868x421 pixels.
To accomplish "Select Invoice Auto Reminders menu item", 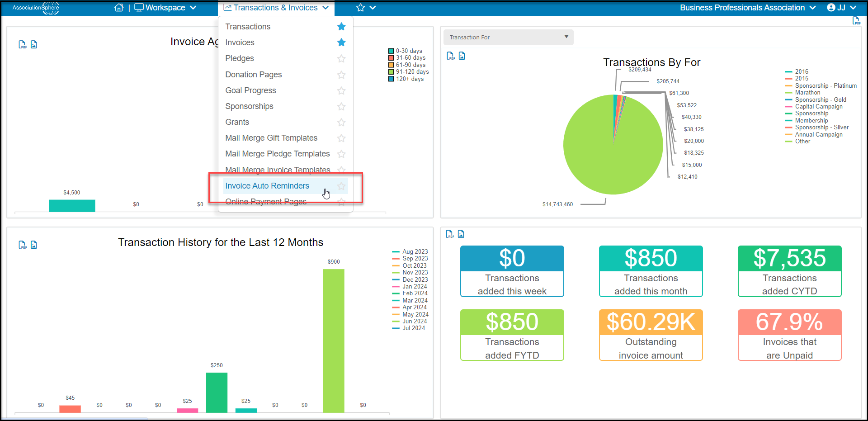I will [x=267, y=186].
